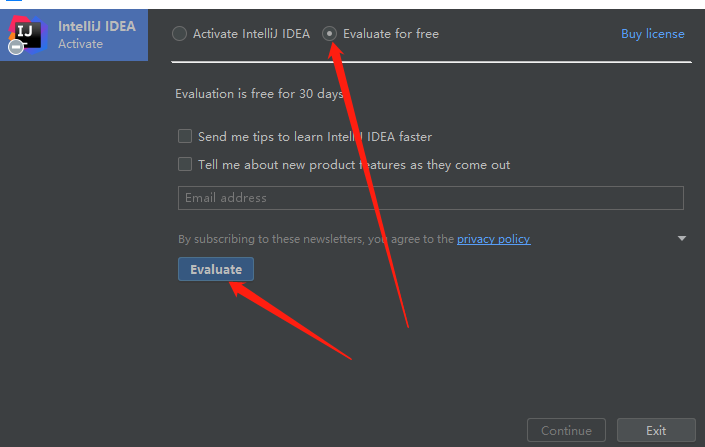Image resolution: width=705 pixels, height=447 pixels.
Task: Select the IntelliJ IDEA Activate sidebar entry
Action: coord(74,35)
